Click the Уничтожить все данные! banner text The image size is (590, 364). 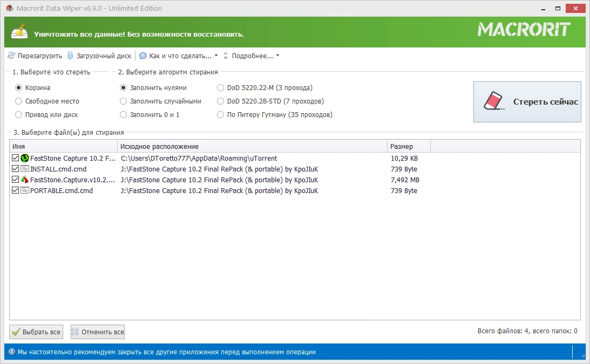pyautogui.click(x=139, y=34)
